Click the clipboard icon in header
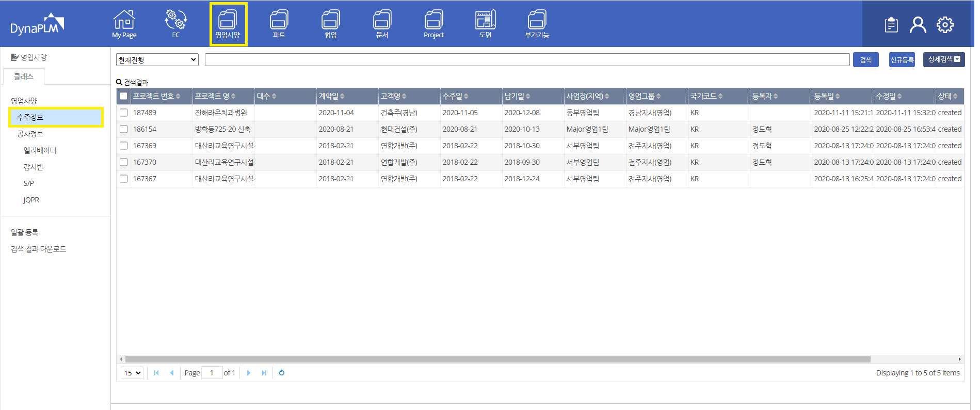Viewport: 980px width, 410px height. 891,25
